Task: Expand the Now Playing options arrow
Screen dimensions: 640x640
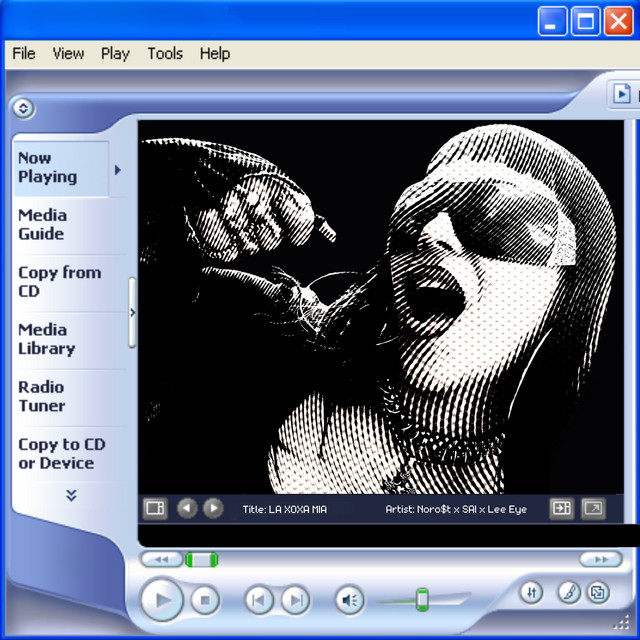Action: [x=118, y=170]
